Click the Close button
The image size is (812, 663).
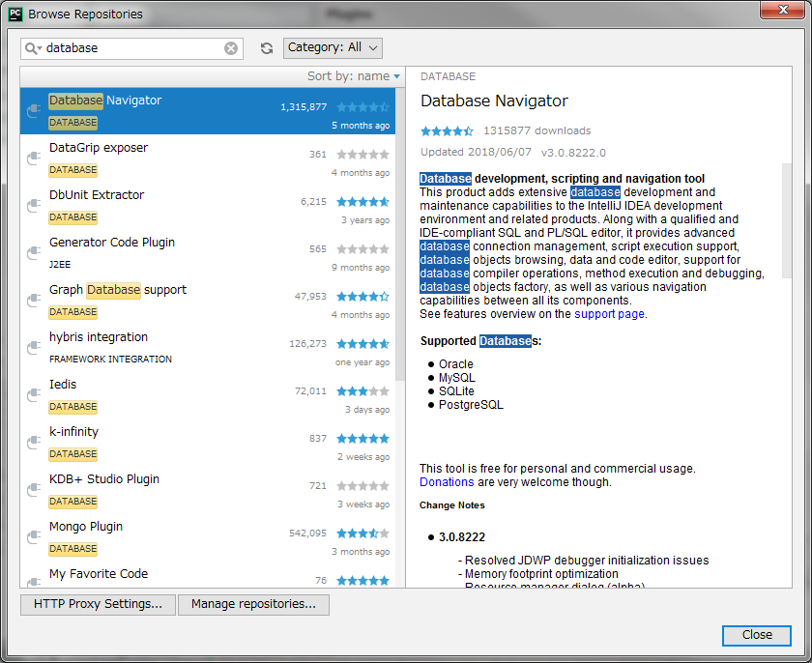[757, 635]
